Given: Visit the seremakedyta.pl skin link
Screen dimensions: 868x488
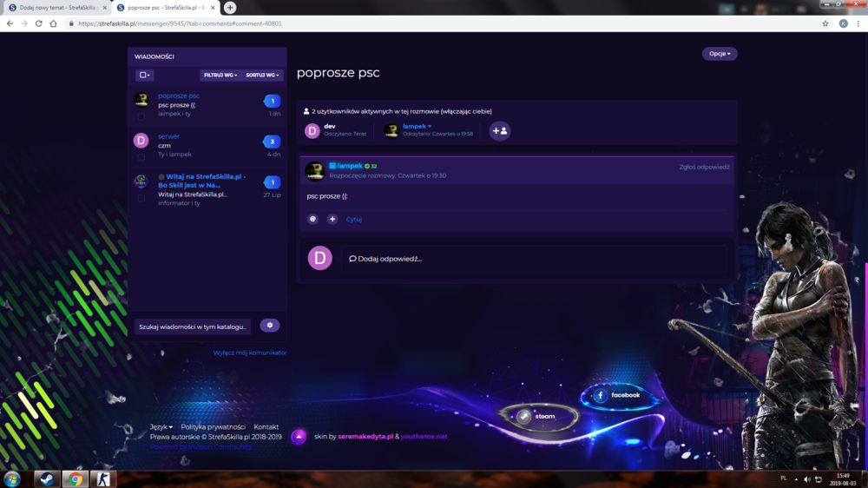Looking at the screenshot, I should click(365, 437).
